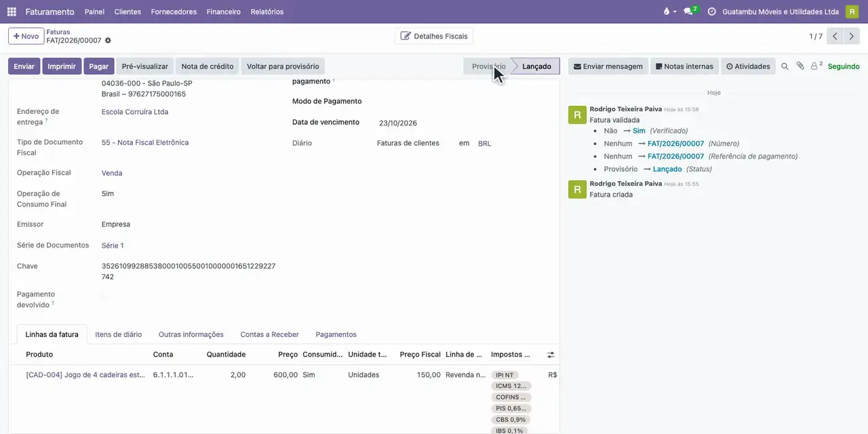868x434 pixels.
Task: Open user avatar menu in top bar
Action: pos(852,12)
